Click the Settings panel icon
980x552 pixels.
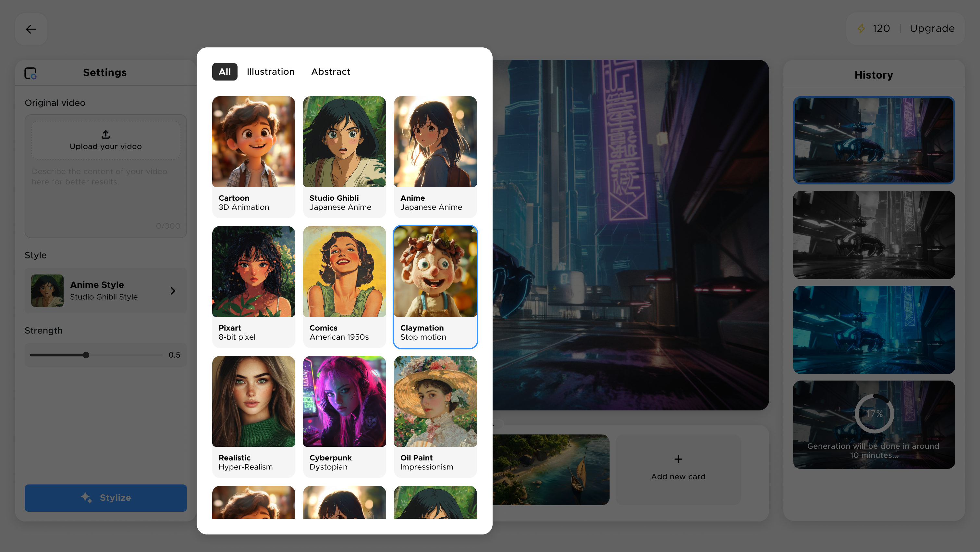coord(31,73)
